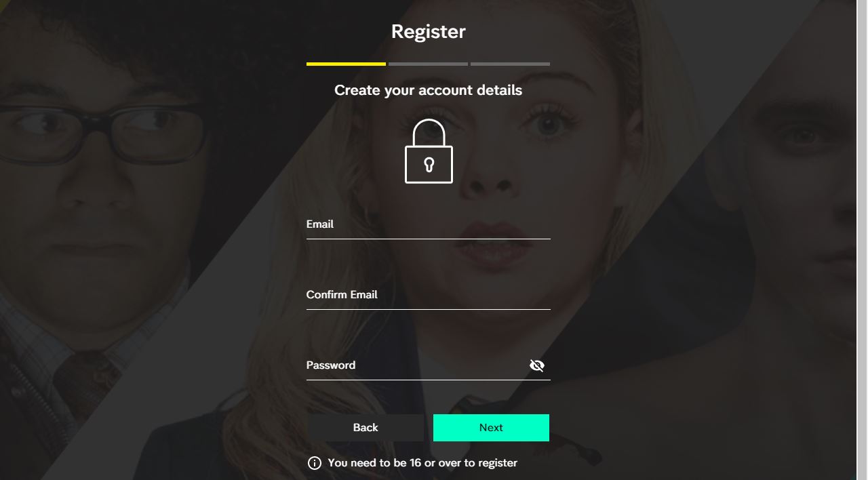Click the Next button
Screen dimensions: 868x480
pos(491,427)
